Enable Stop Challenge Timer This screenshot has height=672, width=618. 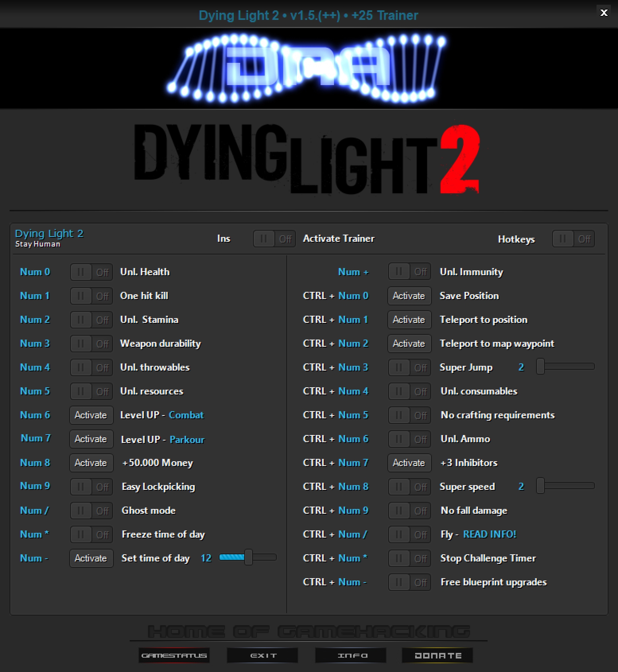point(410,559)
